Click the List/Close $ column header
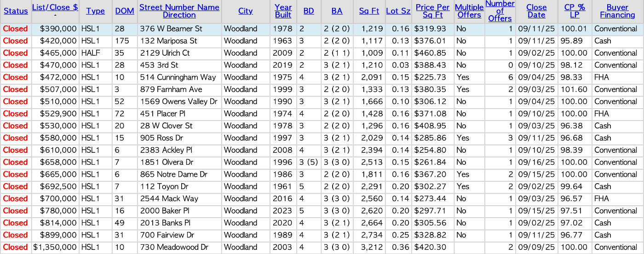Image resolution: width=644 pixels, height=254 pixels. [x=55, y=7]
